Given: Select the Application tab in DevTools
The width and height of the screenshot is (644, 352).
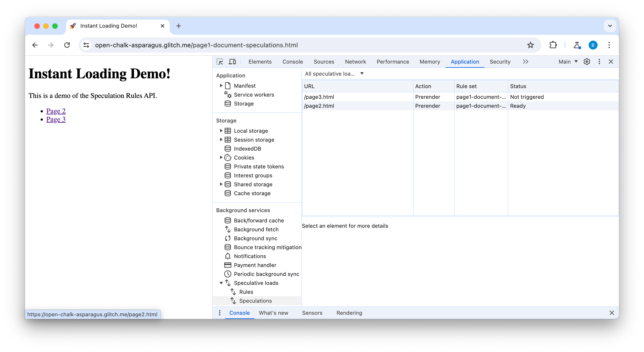Looking at the screenshot, I should click(465, 61).
